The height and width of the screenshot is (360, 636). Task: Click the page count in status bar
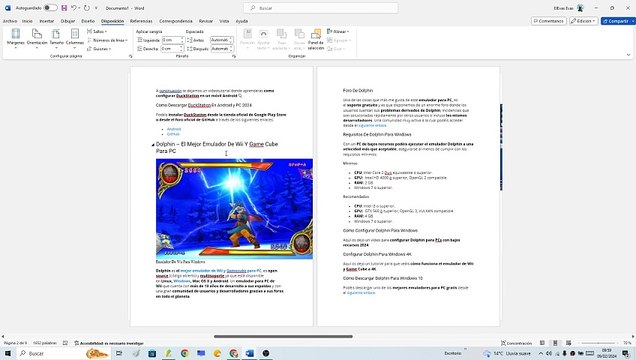tap(15, 343)
